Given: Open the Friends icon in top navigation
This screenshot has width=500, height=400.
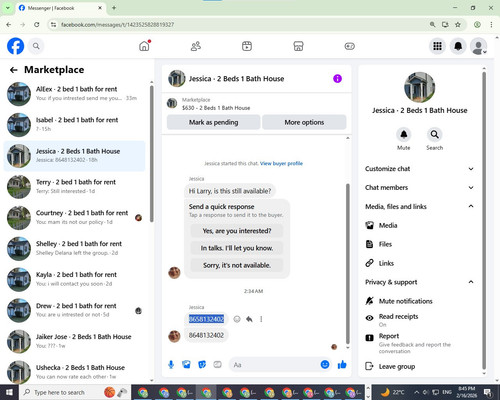Looking at the screenshot, I should pyautogui.click(x=196, y=46).
